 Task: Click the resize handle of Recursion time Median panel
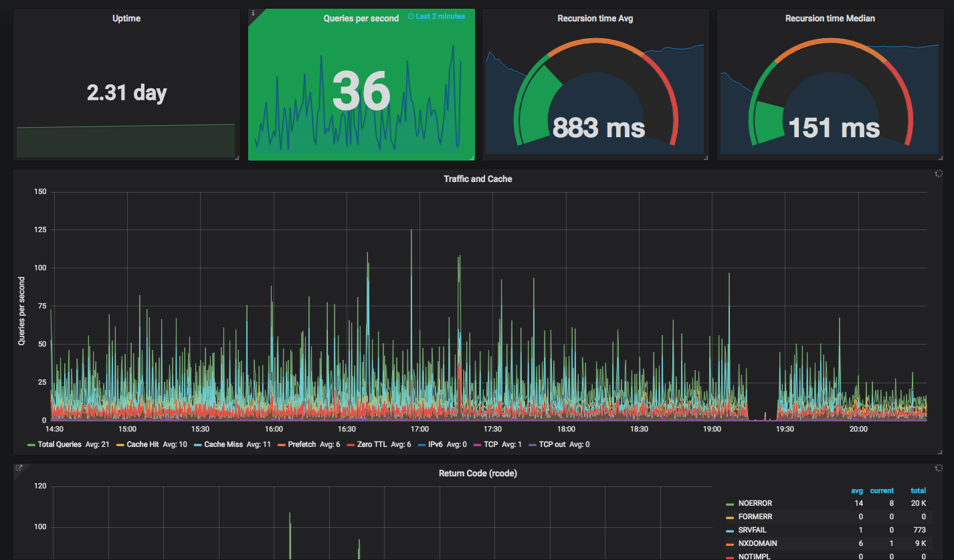941,157
